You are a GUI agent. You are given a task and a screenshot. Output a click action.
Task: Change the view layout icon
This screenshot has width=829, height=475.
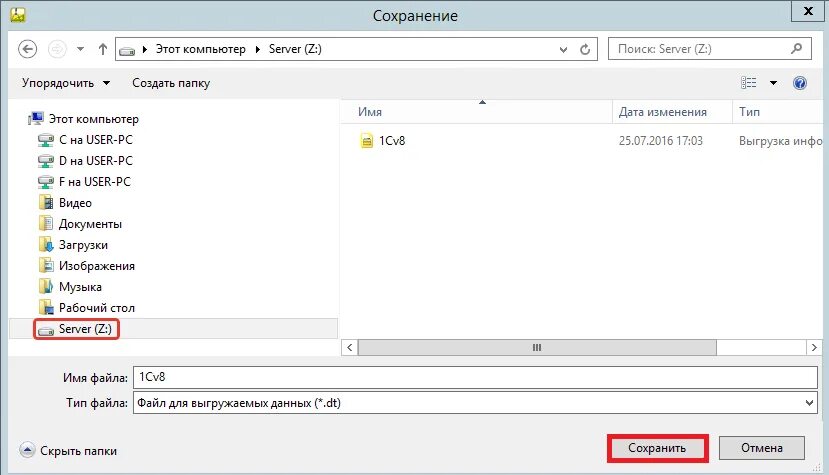749,83
